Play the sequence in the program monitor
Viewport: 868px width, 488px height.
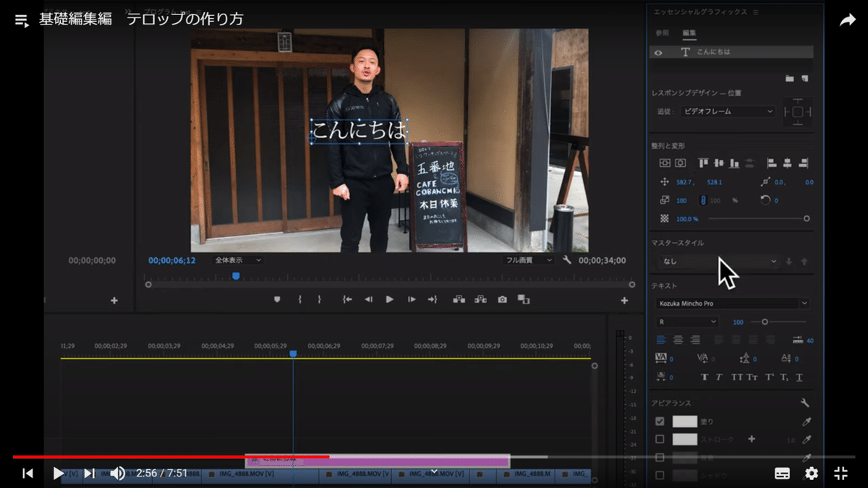[390, 299]
